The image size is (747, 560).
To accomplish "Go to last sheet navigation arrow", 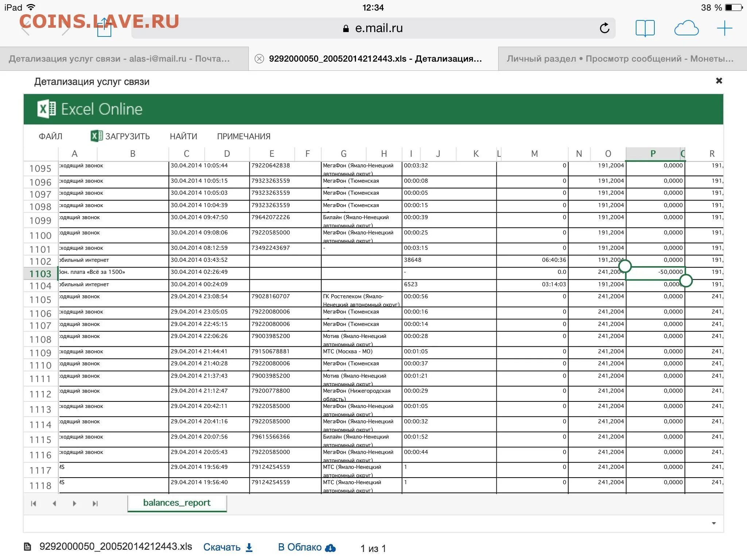I will pyautogui.click(x=95, y=503).
